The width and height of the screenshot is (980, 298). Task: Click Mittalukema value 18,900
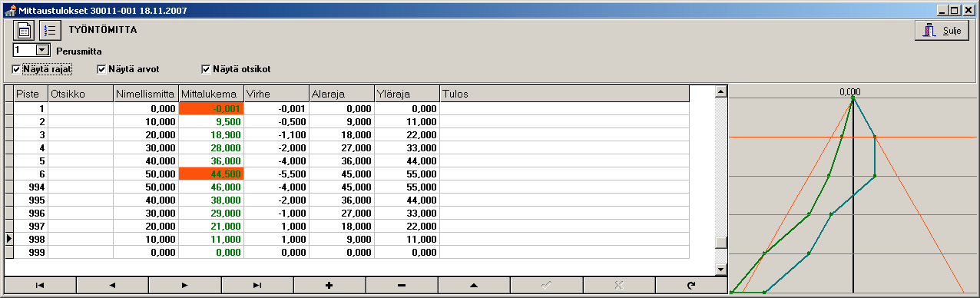(210, 134)
